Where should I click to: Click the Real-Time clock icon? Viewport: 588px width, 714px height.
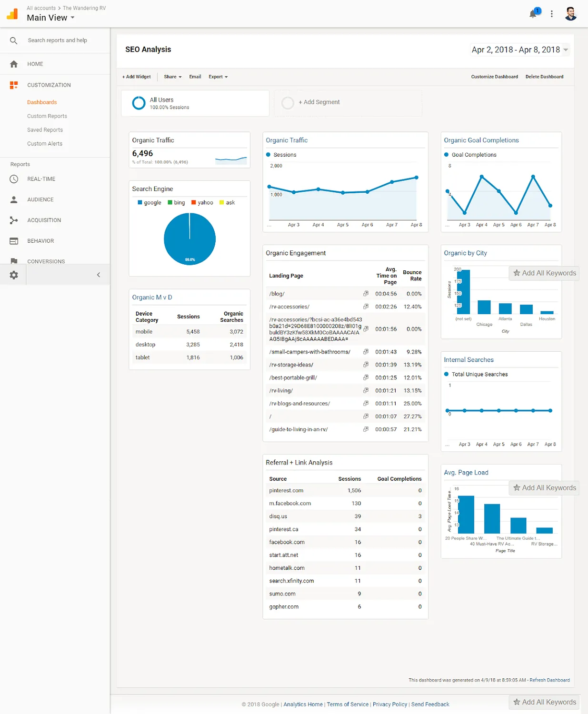point(14,179)
